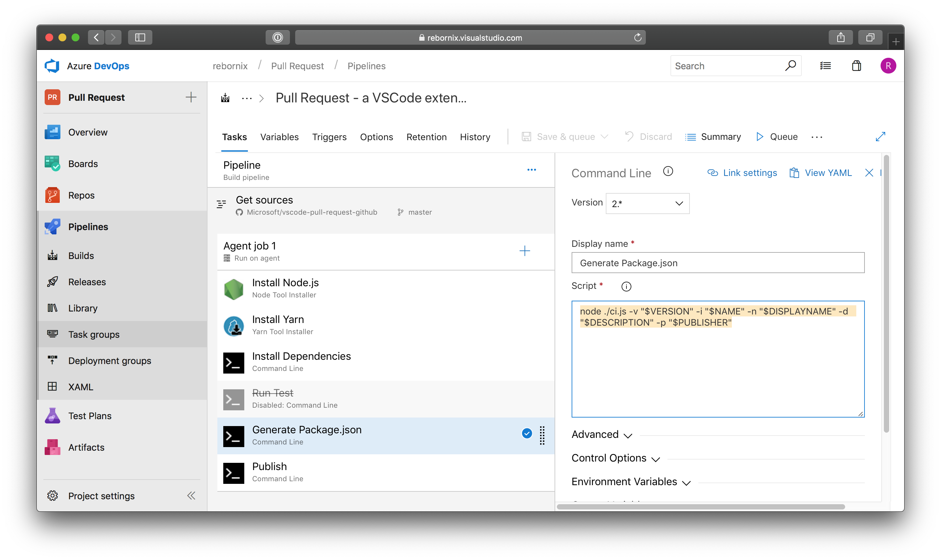Switch to the Options tab
Image resolution: width=941 pixels, height=560 pixels.
click(376, 137)
